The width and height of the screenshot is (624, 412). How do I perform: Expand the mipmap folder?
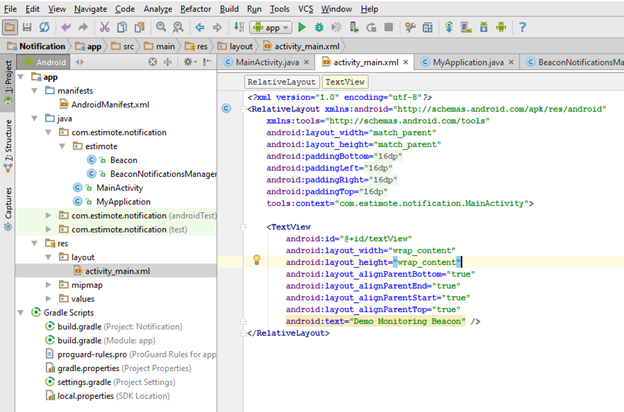pos(49,285)
